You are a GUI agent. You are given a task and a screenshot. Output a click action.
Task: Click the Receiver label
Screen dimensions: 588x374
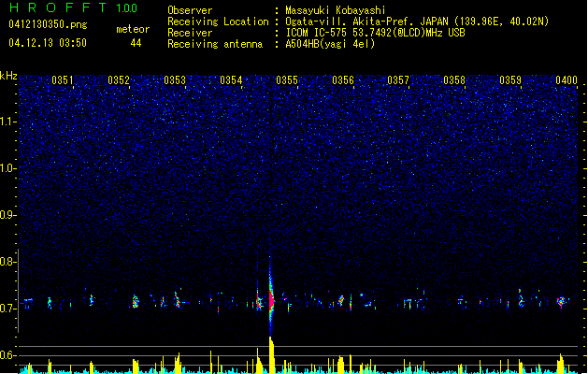(190, 33)
